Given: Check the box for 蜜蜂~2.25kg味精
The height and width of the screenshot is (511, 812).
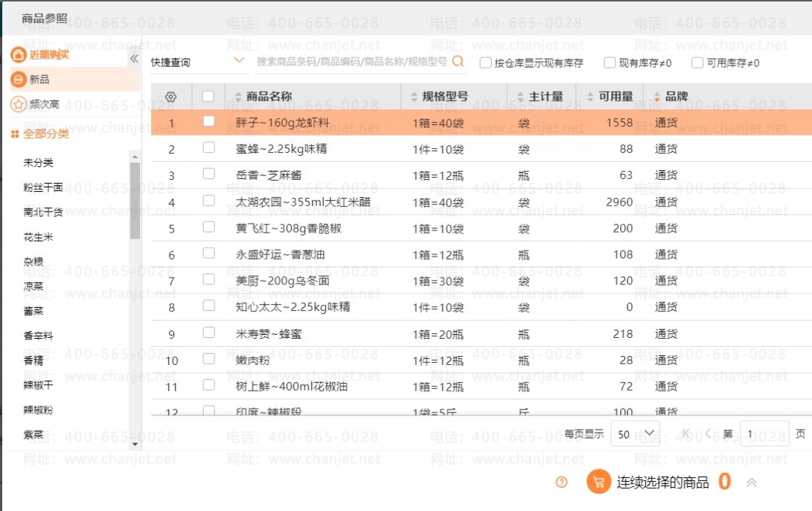Looking at the screenshot, I should click(x=209, y=148).
